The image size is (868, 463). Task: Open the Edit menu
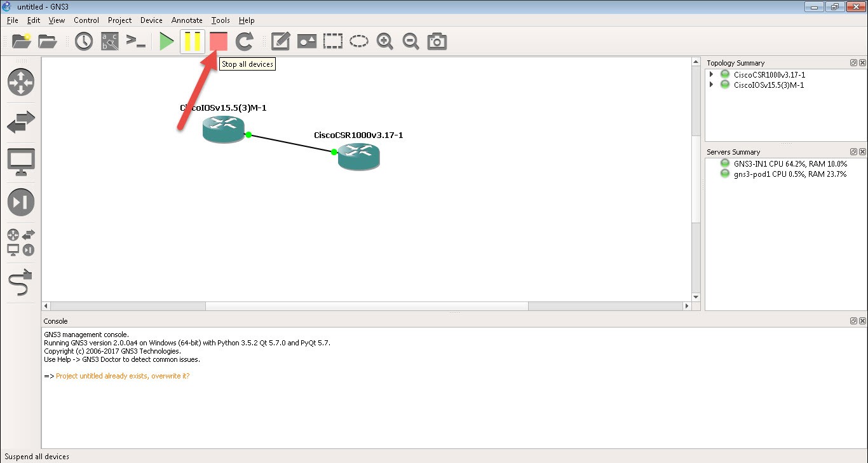(x=34, y=20)
